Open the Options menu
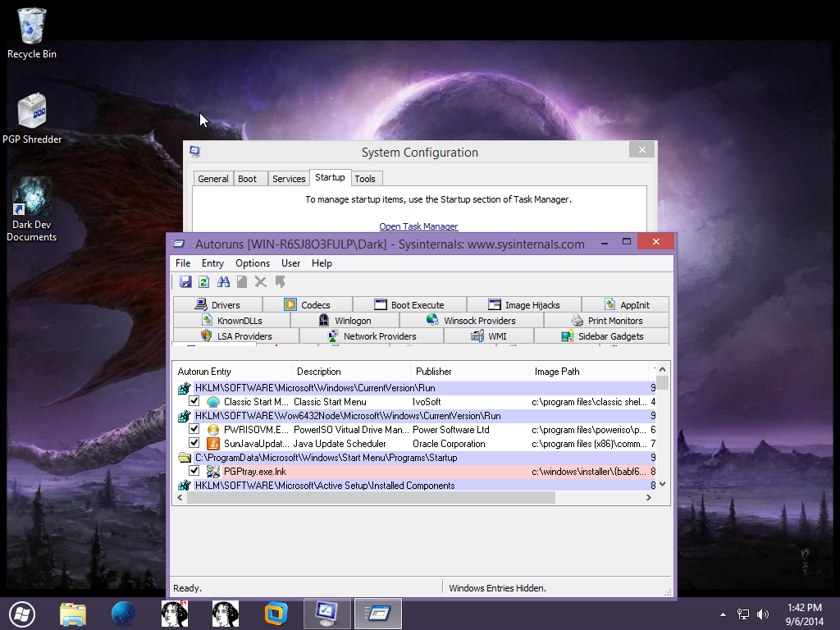 point(253,263)
